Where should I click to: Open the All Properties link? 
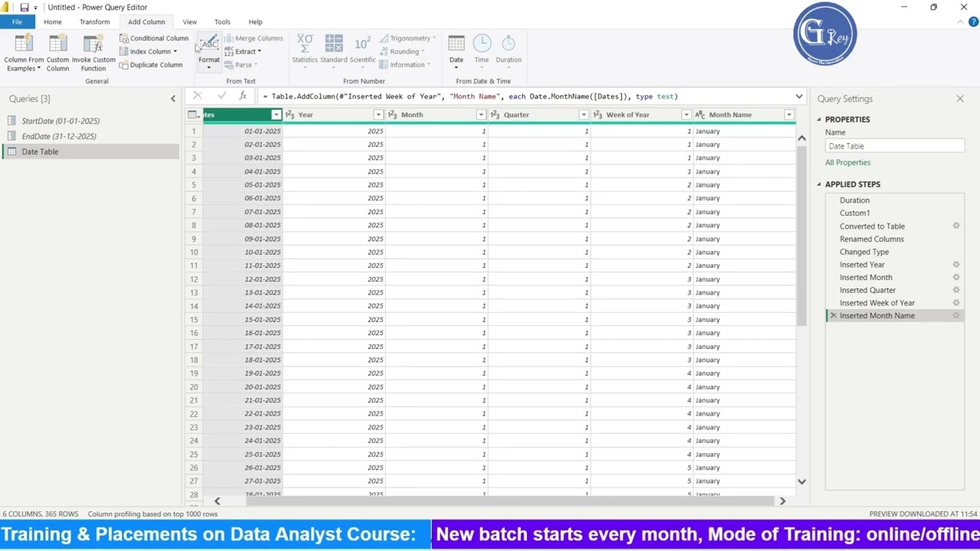pyautogui.click(x=848, y=162)
